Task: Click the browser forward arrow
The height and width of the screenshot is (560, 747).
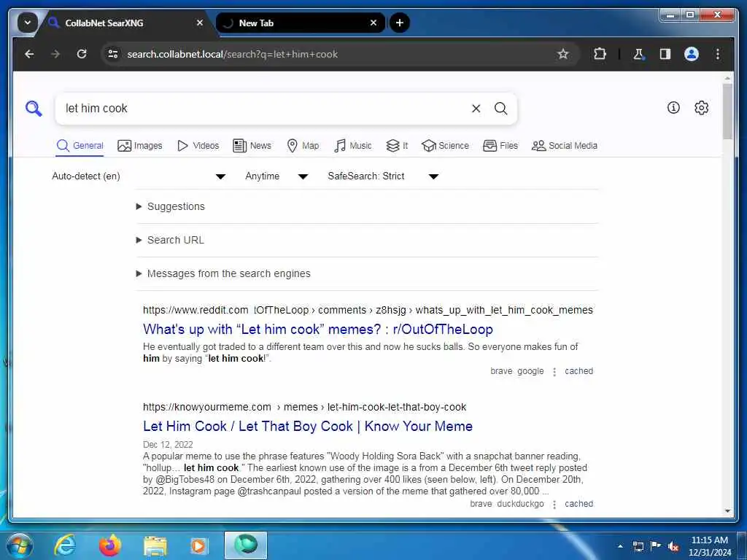Action: click(x=55, y=54)
